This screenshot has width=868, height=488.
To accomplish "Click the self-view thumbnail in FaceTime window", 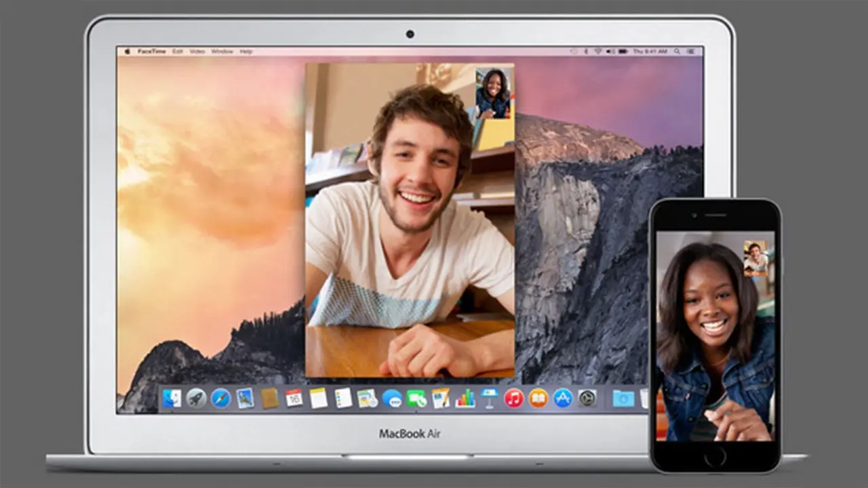I will [493, 92].
